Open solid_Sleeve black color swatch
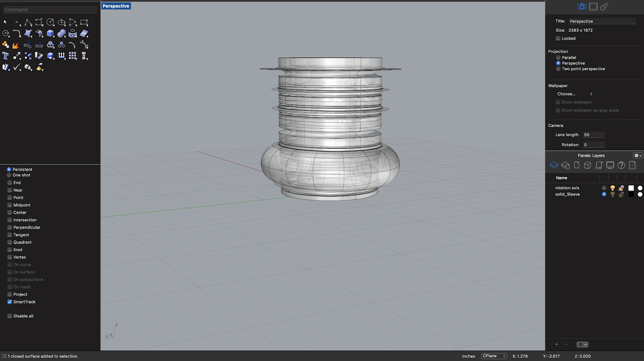Screen dimensions: 644x361 point(631,194)
